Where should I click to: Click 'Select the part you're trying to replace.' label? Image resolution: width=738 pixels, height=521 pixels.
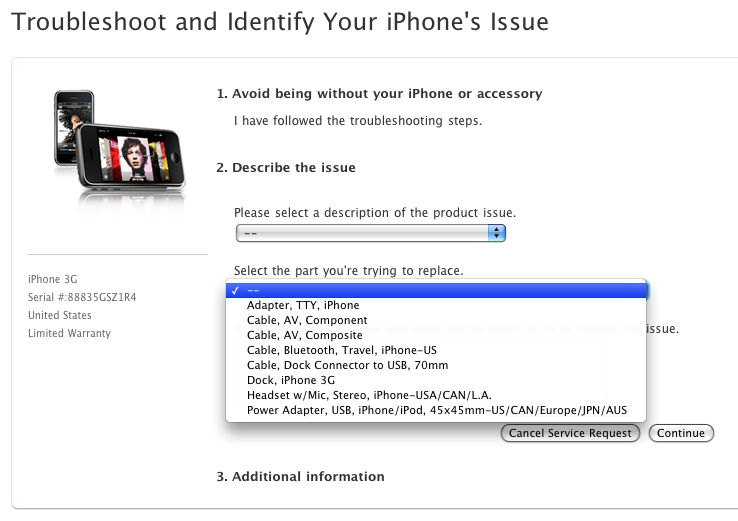(348, 271)
